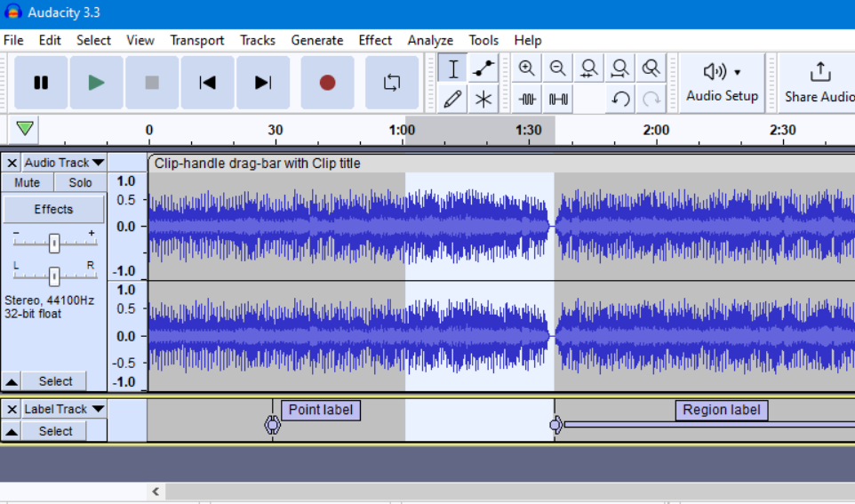The width and height of the screenshot is (855, 504).
Task: Click the Pause button
Action: point(41,83)
